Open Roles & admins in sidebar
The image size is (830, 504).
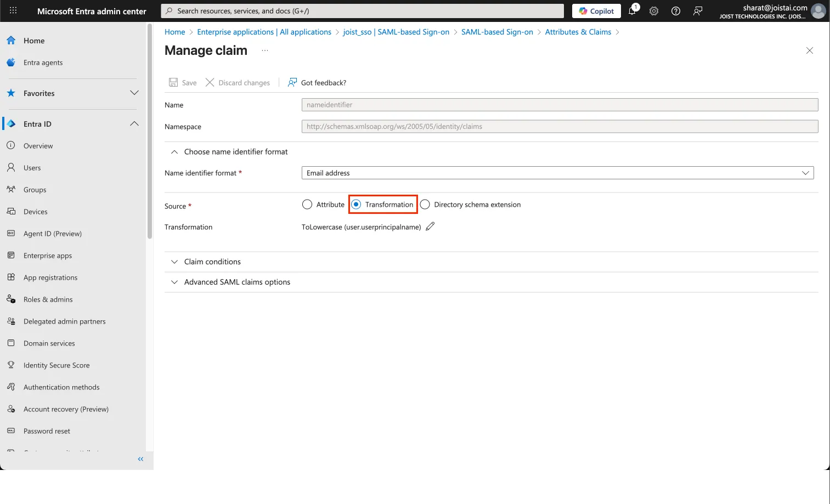[48, 299]
